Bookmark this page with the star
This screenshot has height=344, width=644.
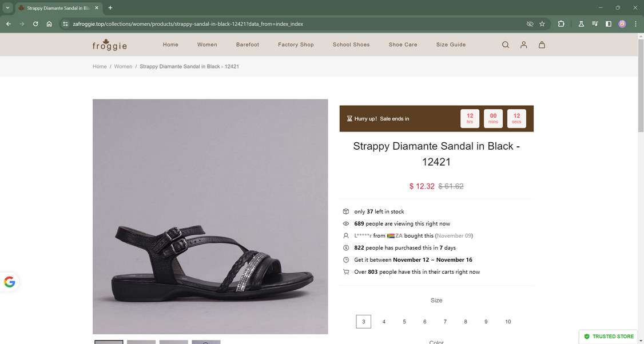click(x=542, y=24)
